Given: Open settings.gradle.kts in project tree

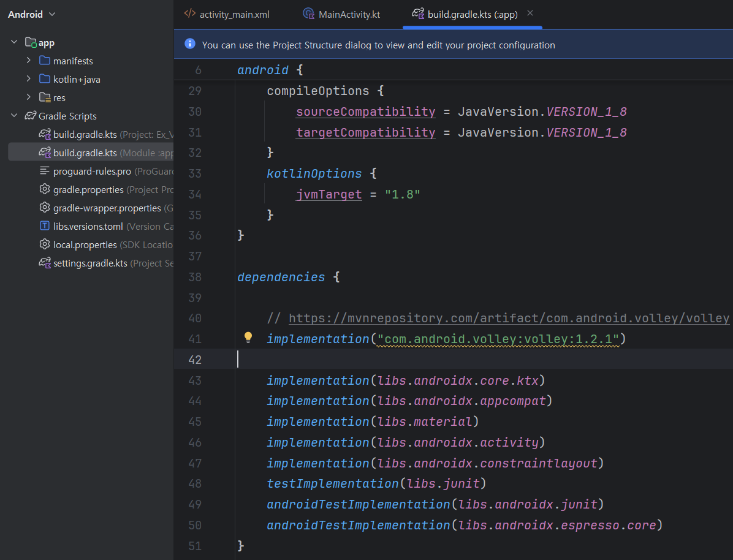Looking at the screenshot, I should click(x=90, y=263).
